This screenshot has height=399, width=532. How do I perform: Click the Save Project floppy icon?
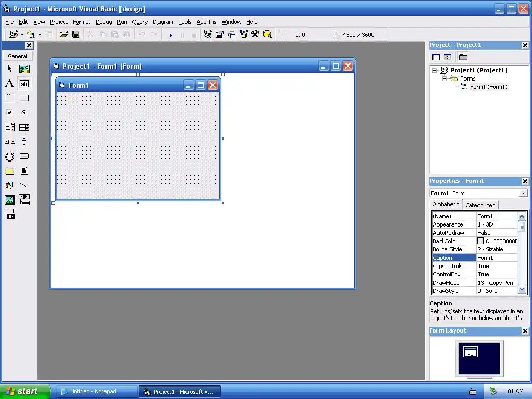[76, 35]
